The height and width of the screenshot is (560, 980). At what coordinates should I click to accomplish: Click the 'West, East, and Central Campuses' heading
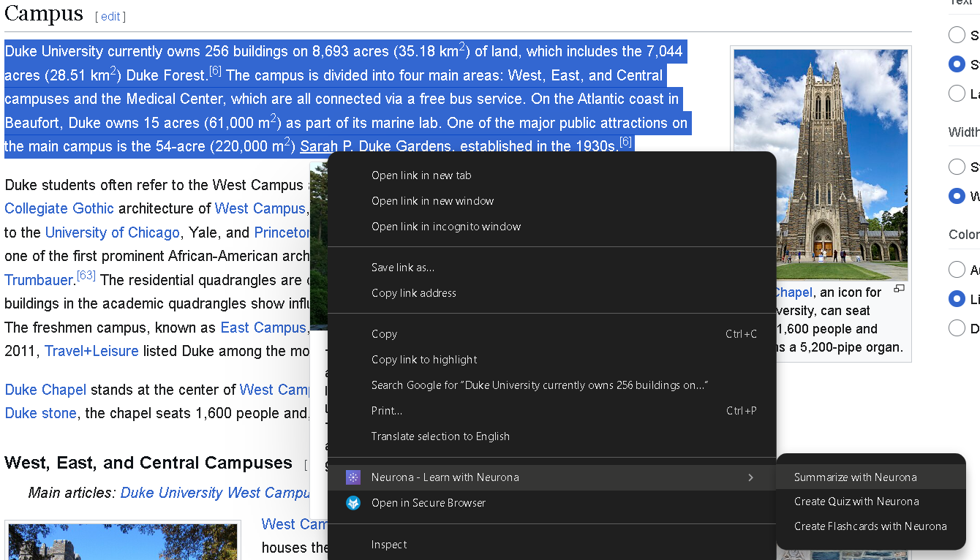148,463
